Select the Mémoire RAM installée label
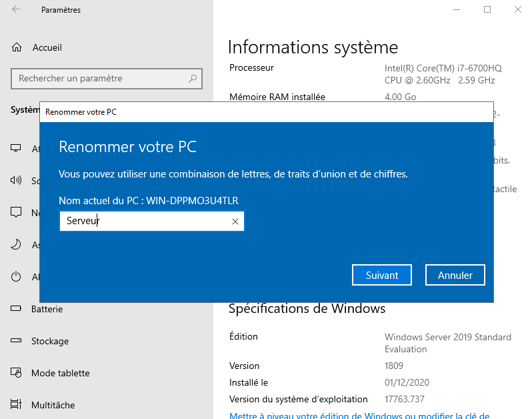The height and width of the screenshot is (419, 532). coord(277,97)
